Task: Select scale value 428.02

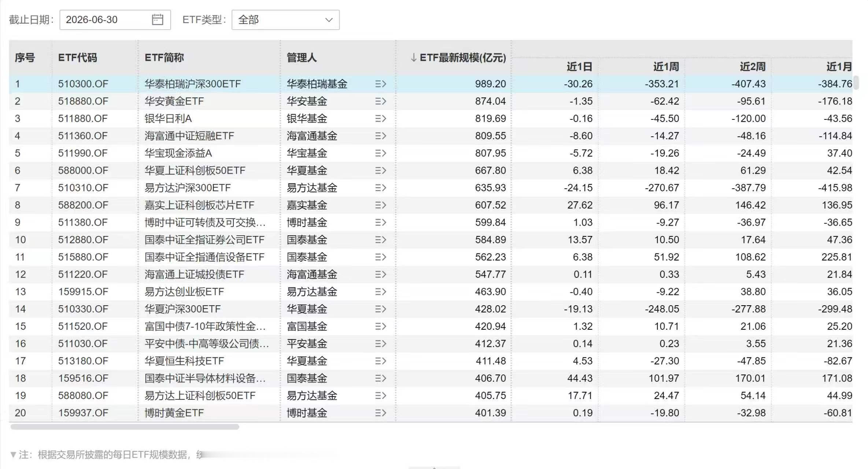Action: tap(491, 309)
